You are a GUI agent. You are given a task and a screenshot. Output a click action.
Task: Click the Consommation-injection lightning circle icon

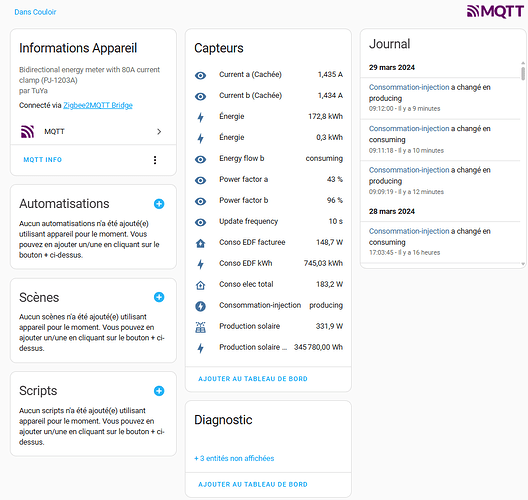[200, 306]
